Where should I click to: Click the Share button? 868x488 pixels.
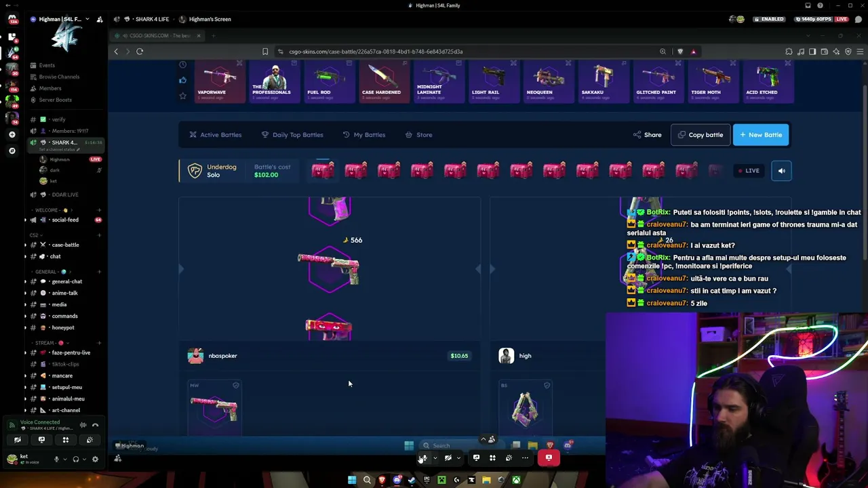click(647, 135)
